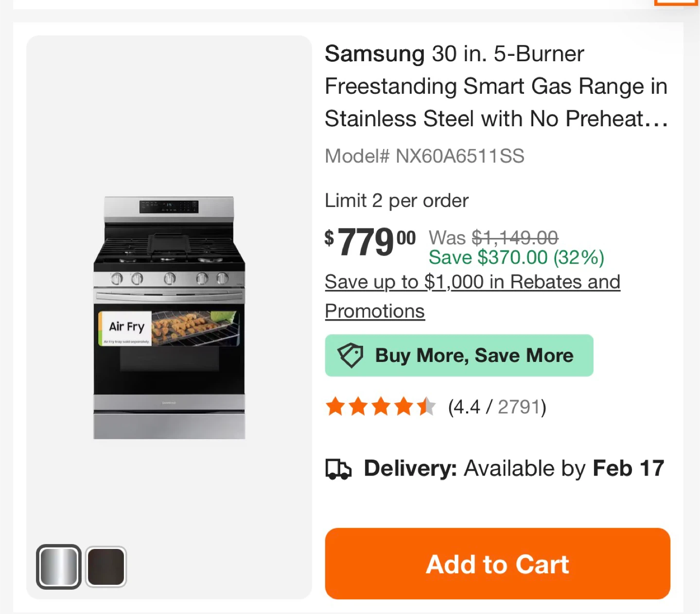Click the price tag icon in the savings badge
Image resolution: width=700 pixels, height=614 pixels.
(x=350, y=355)
